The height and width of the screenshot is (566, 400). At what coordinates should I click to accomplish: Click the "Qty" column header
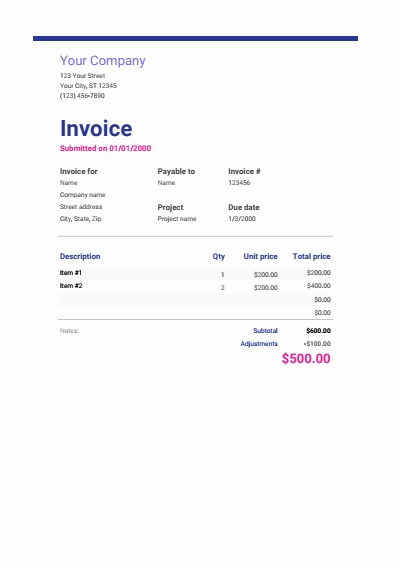click(x=219, y=256)
